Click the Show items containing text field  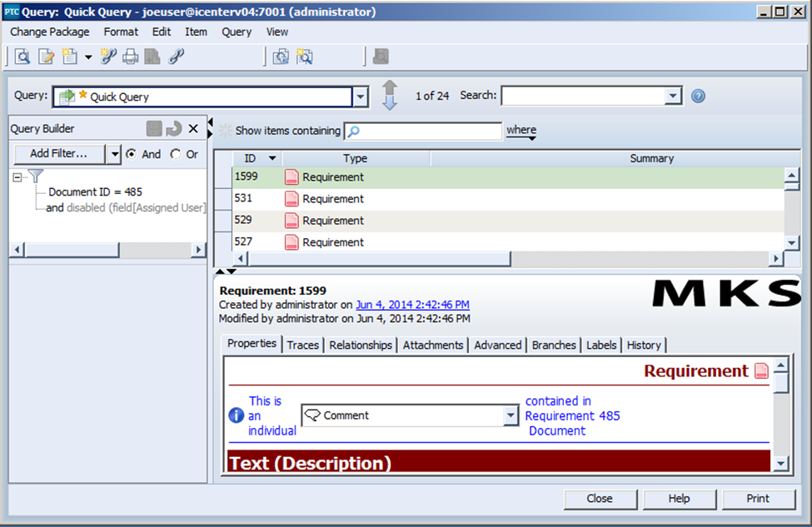(x=423, y=132)
